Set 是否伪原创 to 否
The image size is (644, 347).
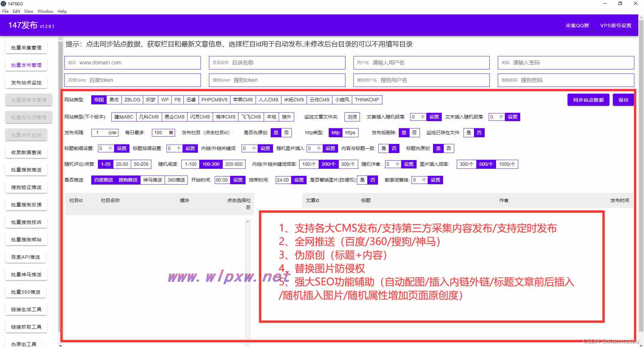click(286, 133)
